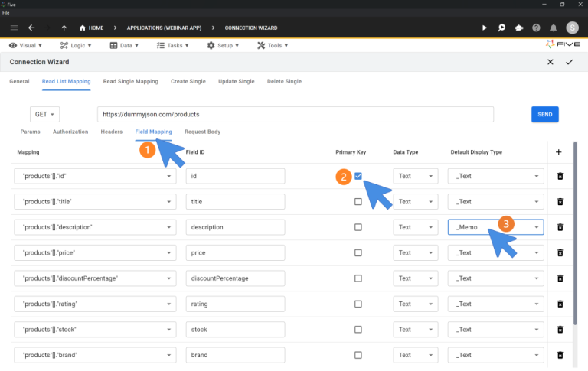This screenshot has height=371, width=588.
Task: Delete the brand mapping row
Action: [560, 355]
